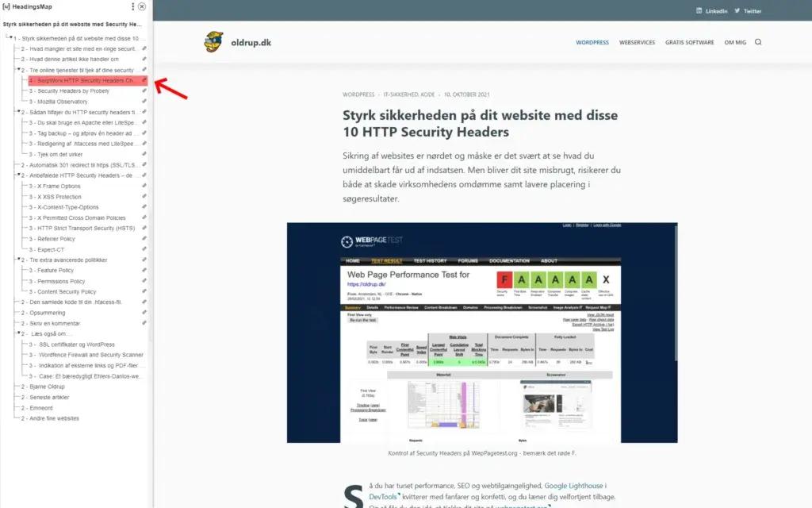Open the HeadingsMap options menu

coord(132,6)
